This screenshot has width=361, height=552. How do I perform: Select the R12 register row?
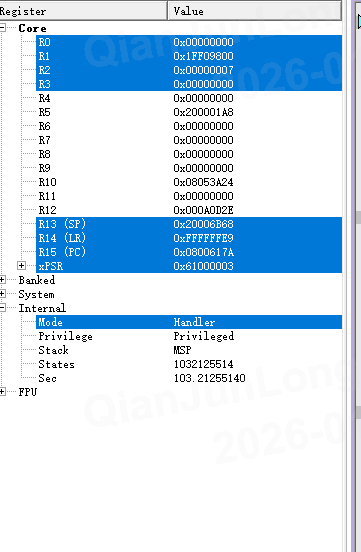pyautogui.click(x=189, y=210)
